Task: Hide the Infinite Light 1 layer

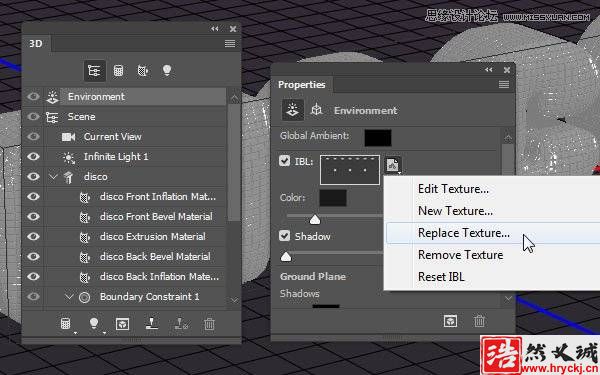Action: 33,157
